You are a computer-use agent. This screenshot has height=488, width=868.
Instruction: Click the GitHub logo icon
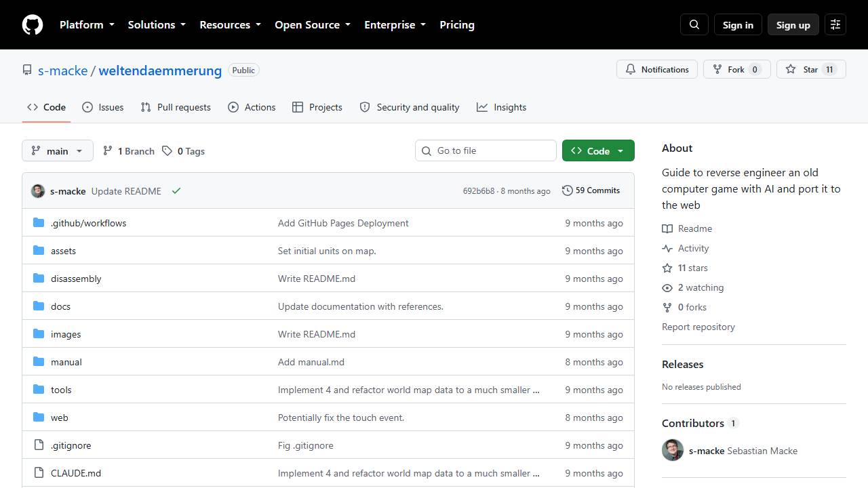(33, 24)
